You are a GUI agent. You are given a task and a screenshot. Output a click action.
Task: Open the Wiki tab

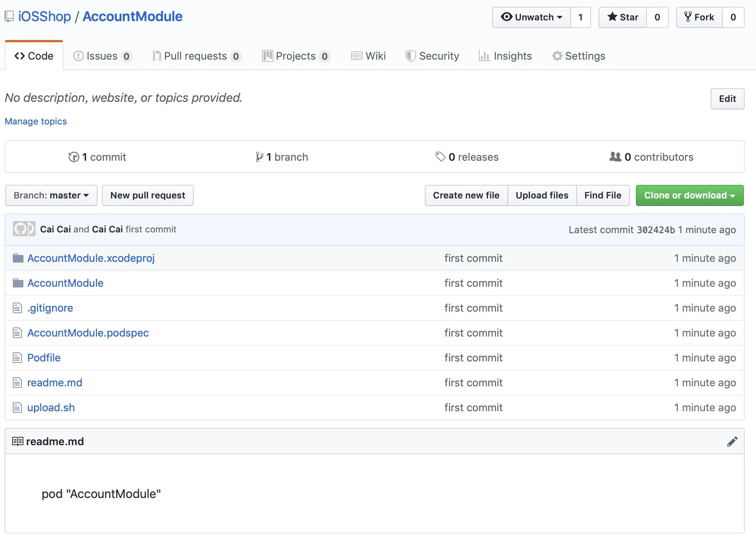[368, 56]
